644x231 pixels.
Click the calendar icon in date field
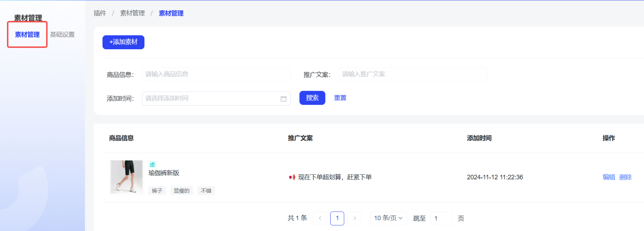[283, 99]
